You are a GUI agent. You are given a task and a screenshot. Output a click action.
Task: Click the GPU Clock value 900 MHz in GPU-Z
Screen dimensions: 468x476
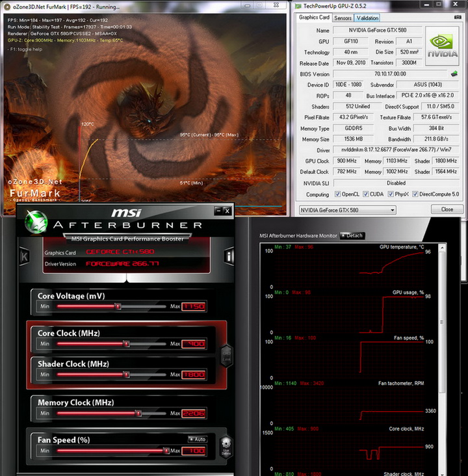click(x=346, y=161)
